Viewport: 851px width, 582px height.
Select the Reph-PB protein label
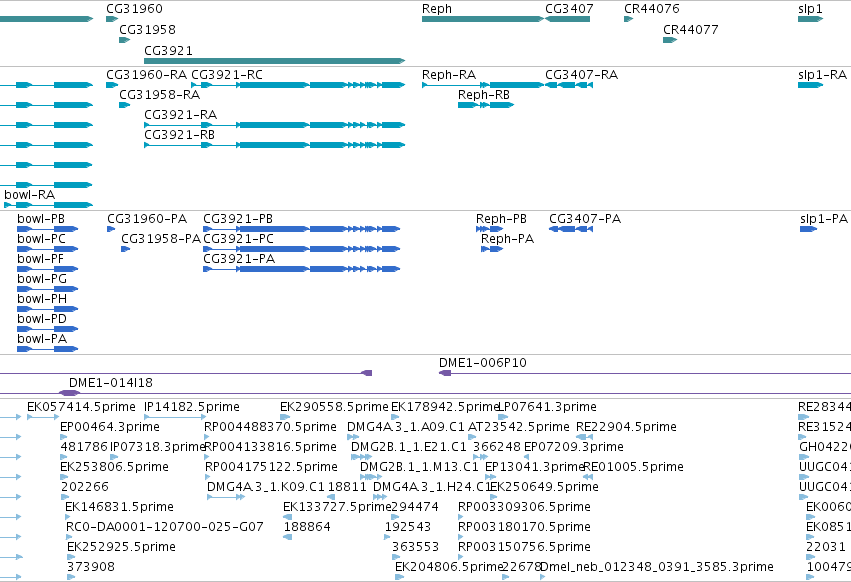click(x=501, y=219)
